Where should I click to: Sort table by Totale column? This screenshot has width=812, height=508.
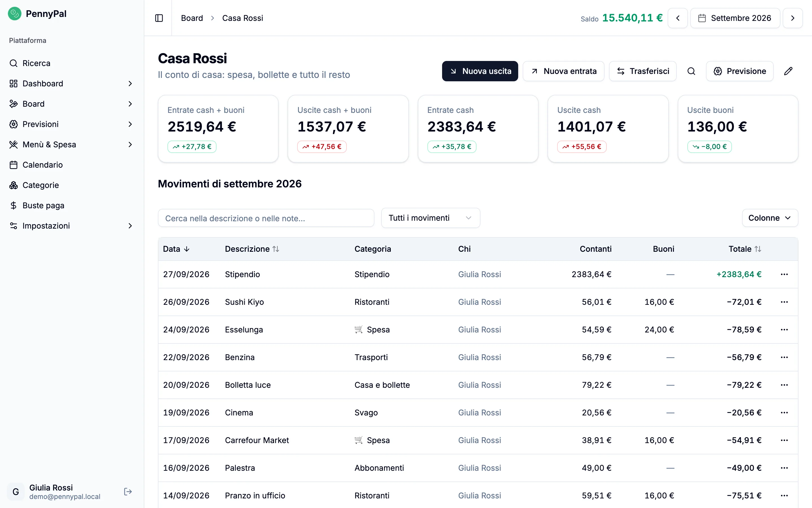(745, 249)
